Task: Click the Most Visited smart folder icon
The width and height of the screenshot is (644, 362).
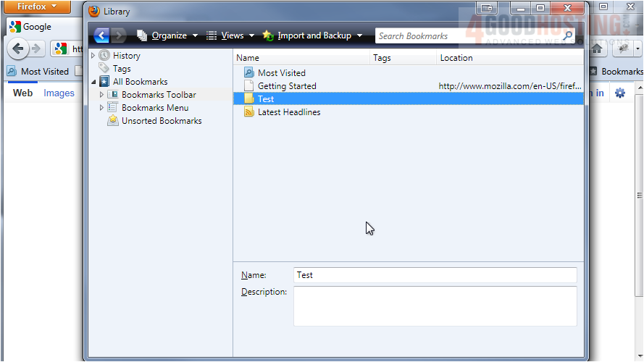Action: [x=249, y=73]
